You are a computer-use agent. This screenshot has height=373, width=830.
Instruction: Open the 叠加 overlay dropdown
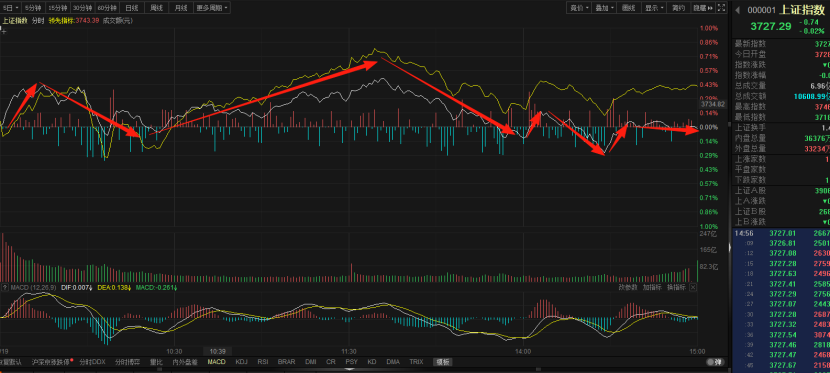coord(603,7)
